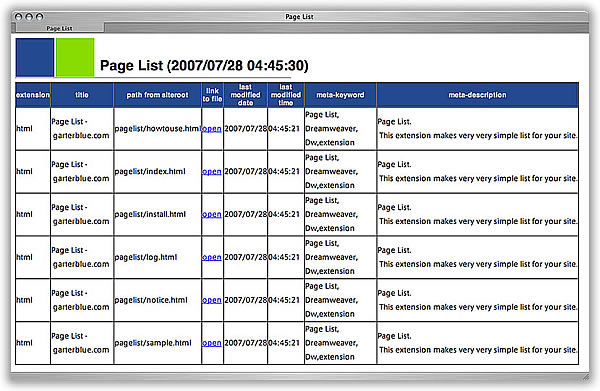Click the modified date in the howtouse.html row
This screenshot has height=391, width=600.
click(x=245, y=129)
